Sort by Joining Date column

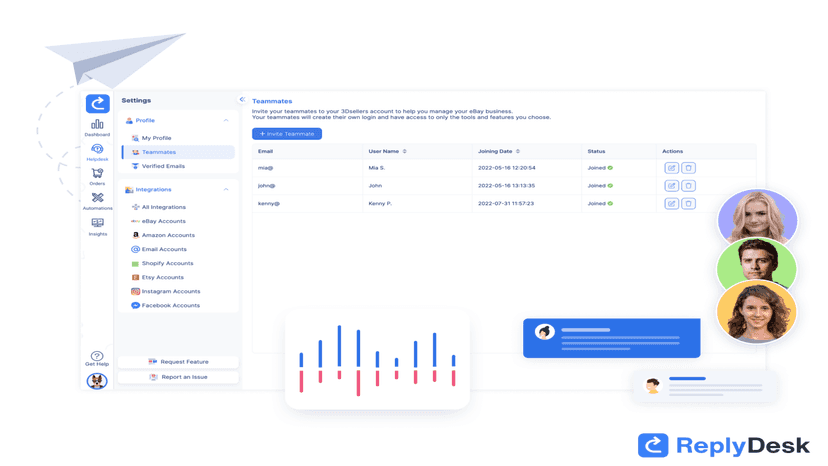pos(518,151)
